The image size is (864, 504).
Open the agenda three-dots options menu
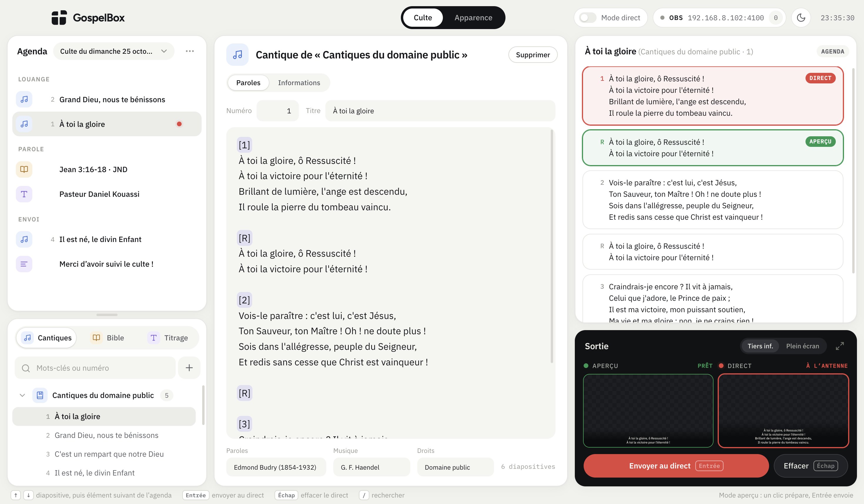point(190,51)
